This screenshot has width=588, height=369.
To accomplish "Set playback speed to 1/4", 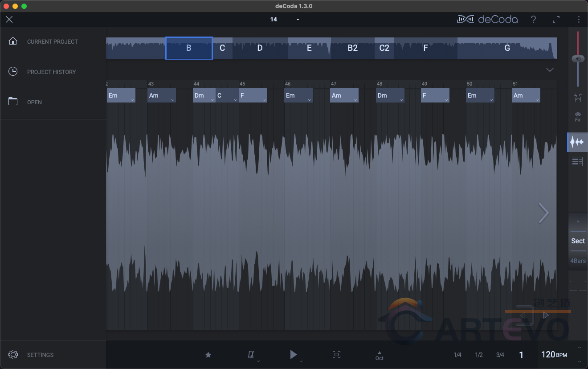I will pyautogui.click(x=457, y=355).
